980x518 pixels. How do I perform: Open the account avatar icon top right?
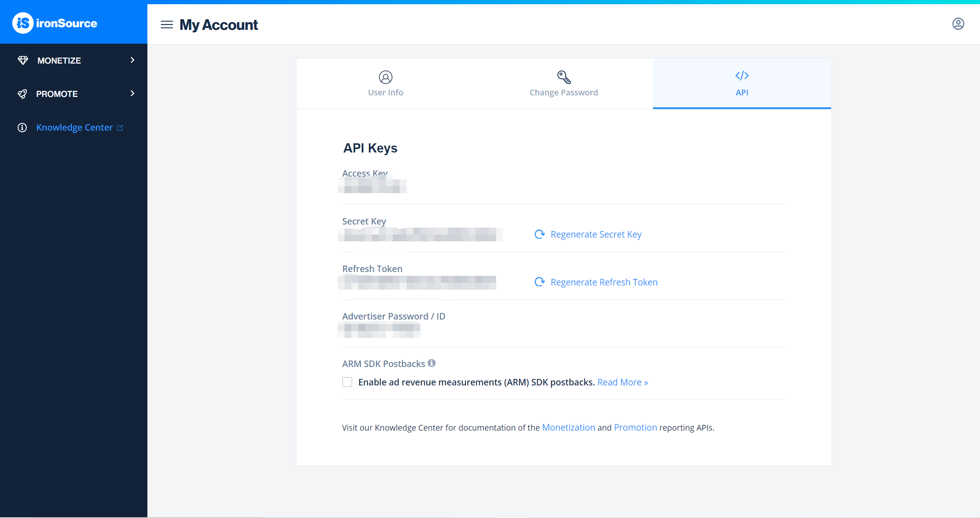[958, 24]
